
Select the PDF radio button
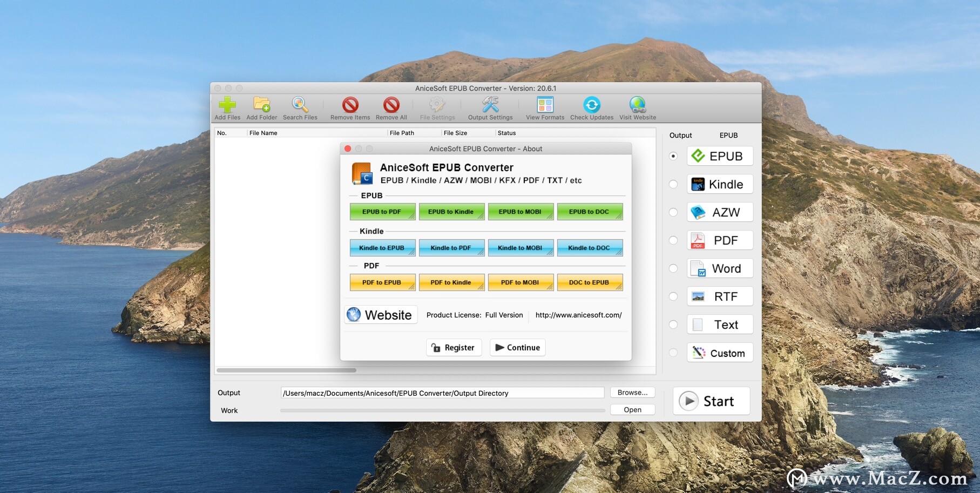coord(673,240)
